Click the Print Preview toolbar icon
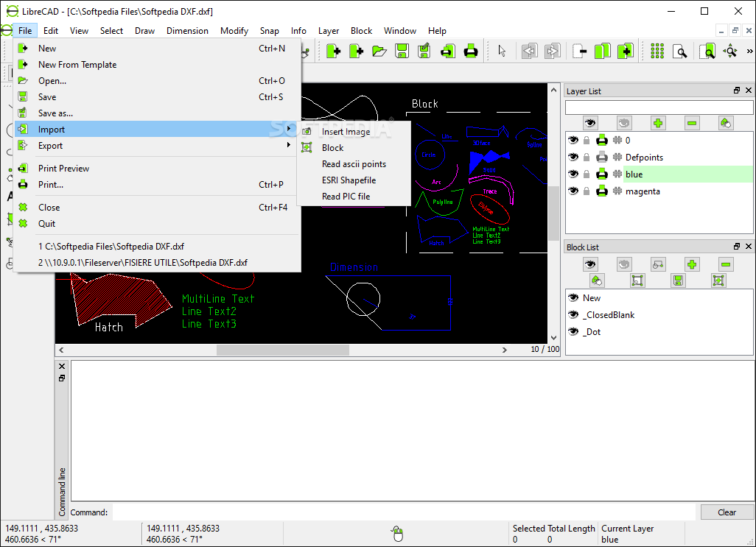Screen dimensions: 756x547 click(448, 51)
